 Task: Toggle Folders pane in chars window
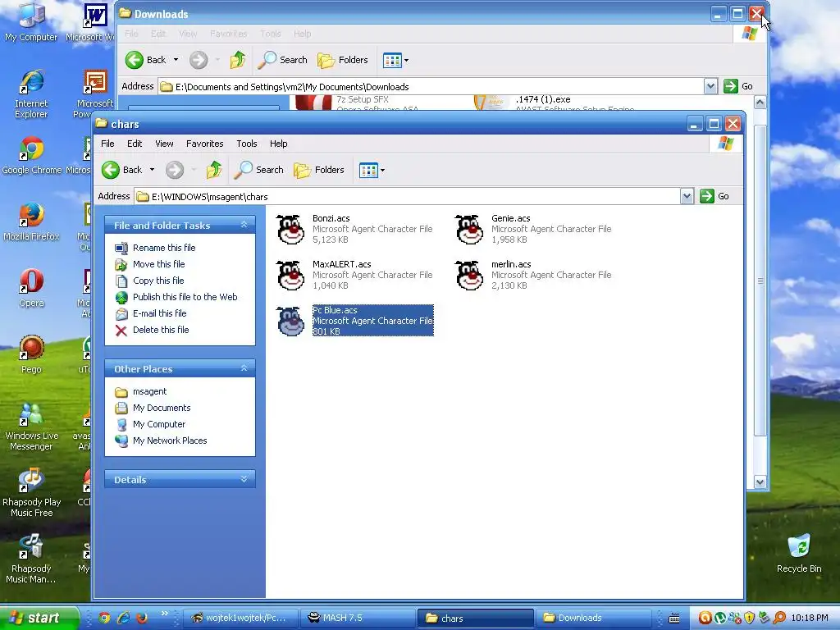point(319,170)
